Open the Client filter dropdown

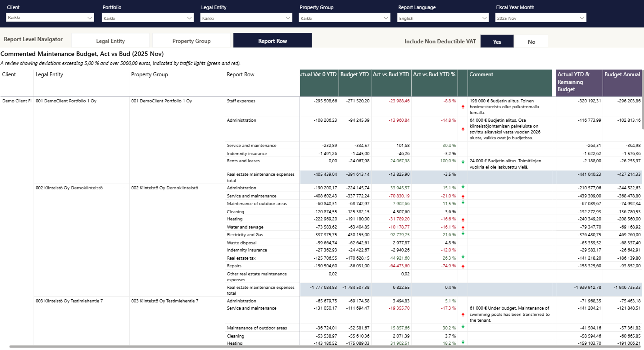point(50,18)
